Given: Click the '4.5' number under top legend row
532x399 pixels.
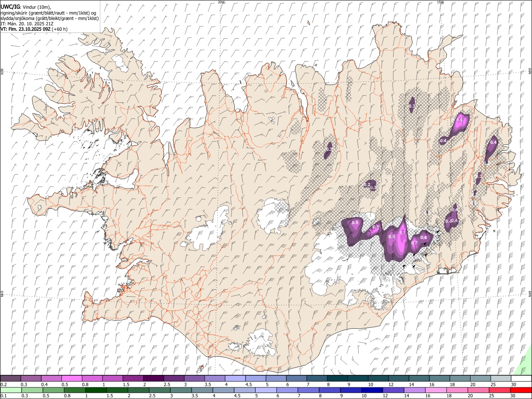Looking at the screenshot, I should click(x=249, y=384).
